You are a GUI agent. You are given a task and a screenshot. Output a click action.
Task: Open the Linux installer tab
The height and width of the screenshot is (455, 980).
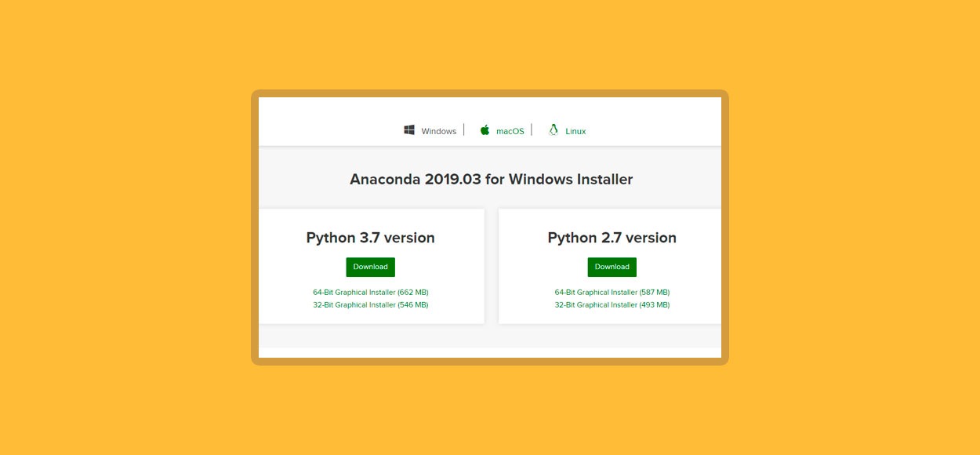point(567,131)
